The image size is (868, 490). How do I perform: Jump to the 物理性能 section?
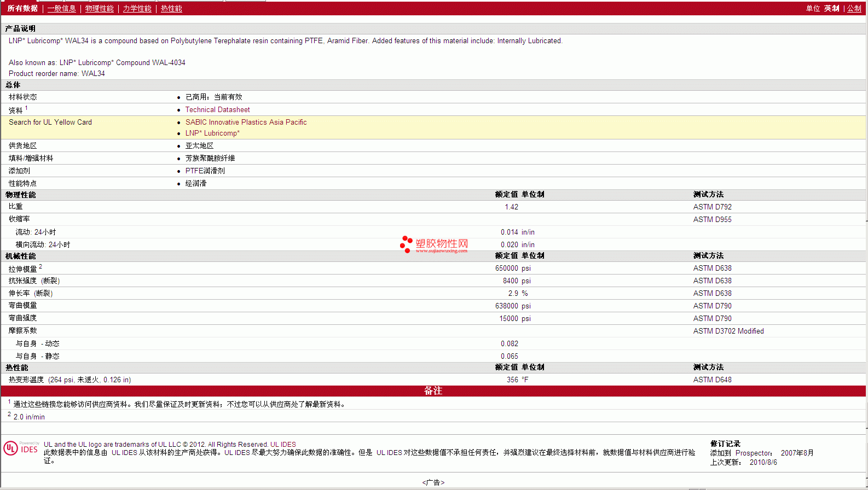(99, 8)
